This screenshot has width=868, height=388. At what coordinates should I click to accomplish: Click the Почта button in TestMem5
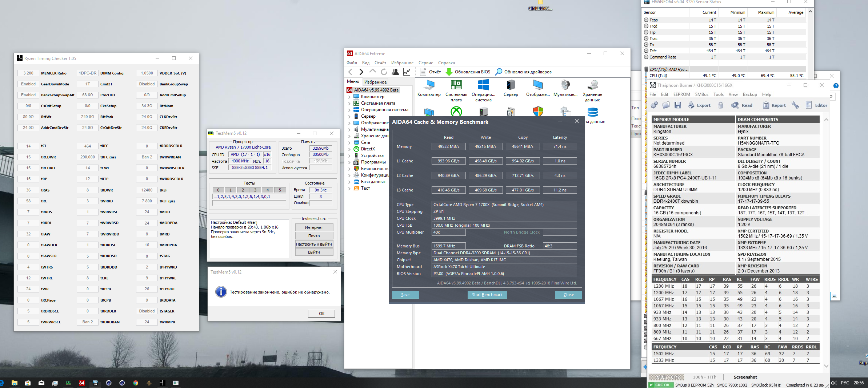click(314, 236)
